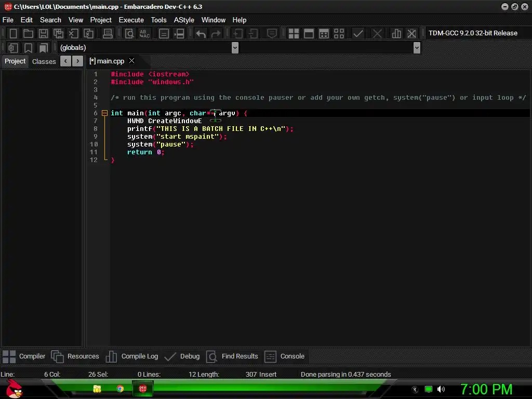Open the Console bottom tab

pyautogui.click(x=284, y=356)
